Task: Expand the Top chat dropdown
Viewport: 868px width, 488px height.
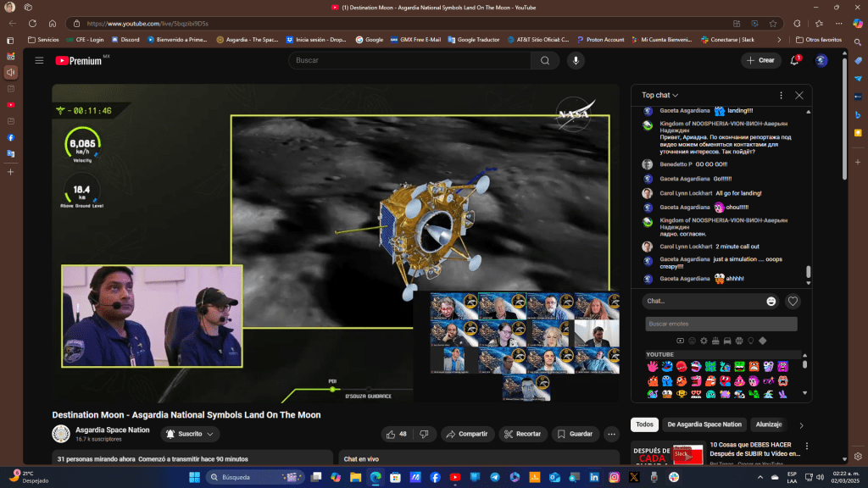Action: 660,96
